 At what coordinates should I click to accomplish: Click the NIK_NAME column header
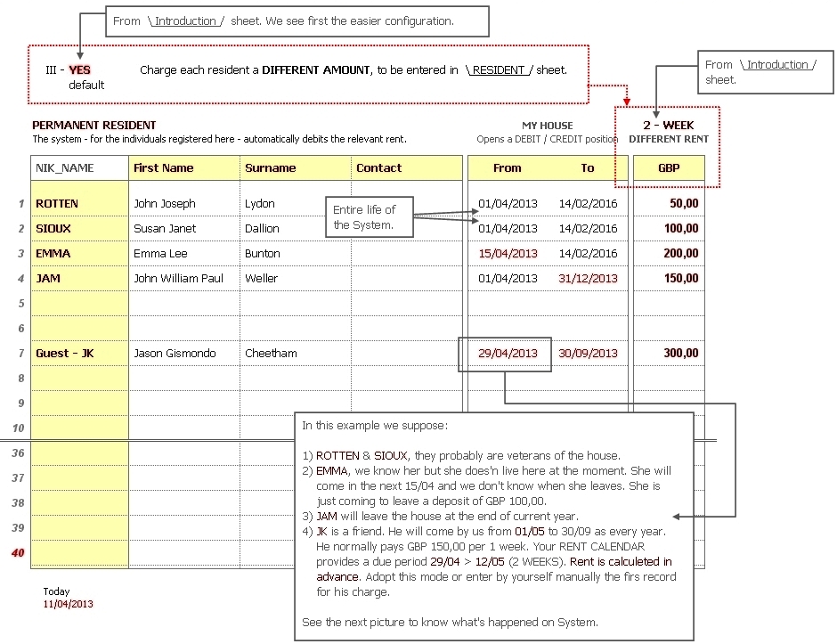click(x=79, y=168)
